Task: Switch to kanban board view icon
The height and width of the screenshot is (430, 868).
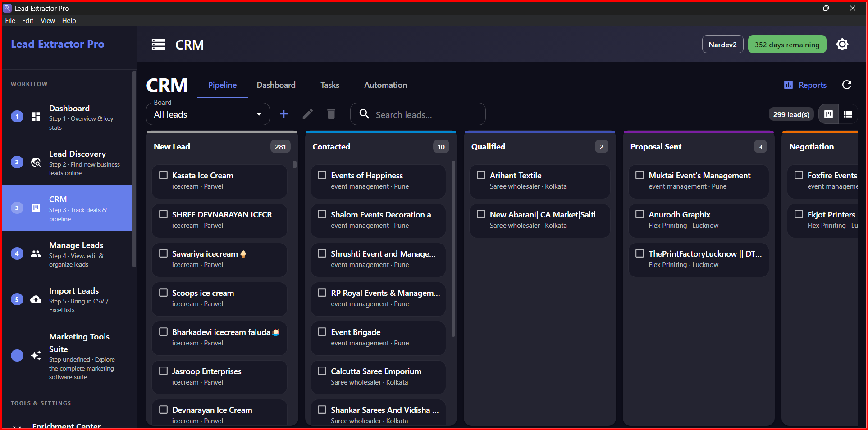Action: click(828, 114)
